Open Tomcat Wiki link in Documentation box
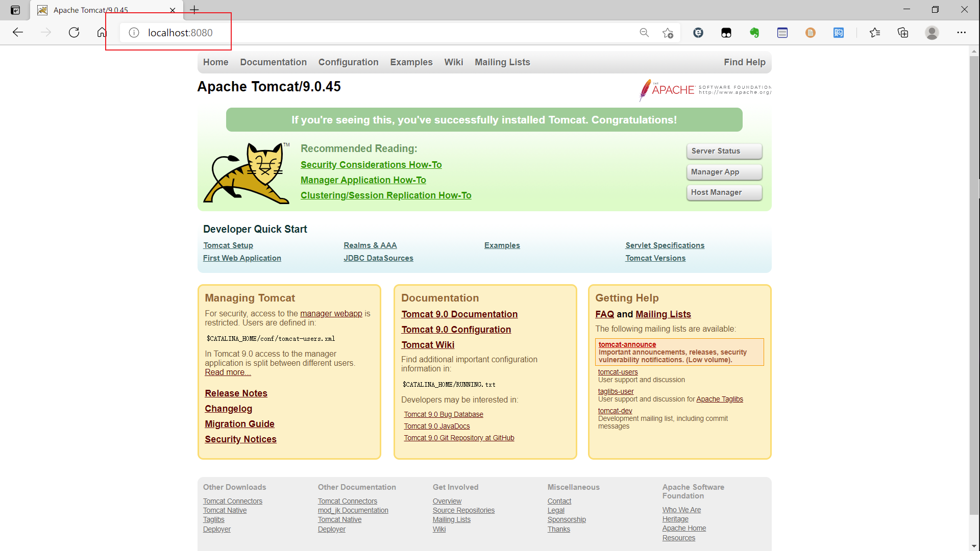The image size is (980, 551). pos(428,345)
